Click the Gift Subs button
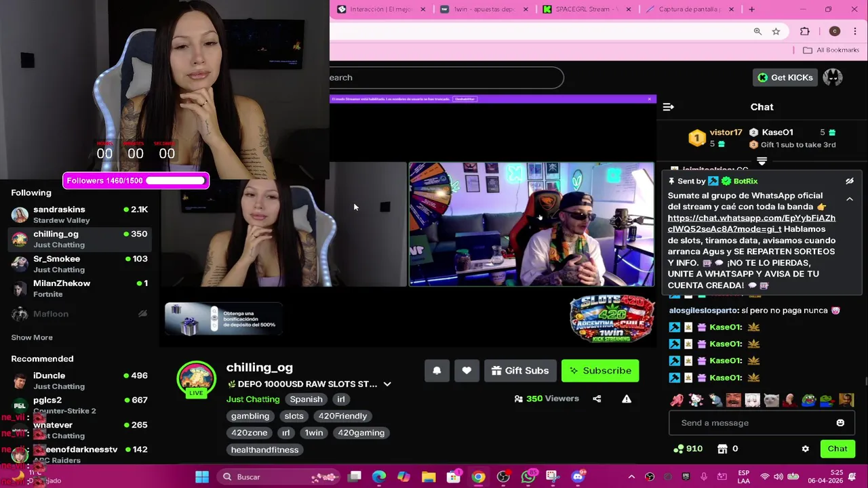Image resolution: width=868 pixels, height=488 pixels. coord(520,371)
